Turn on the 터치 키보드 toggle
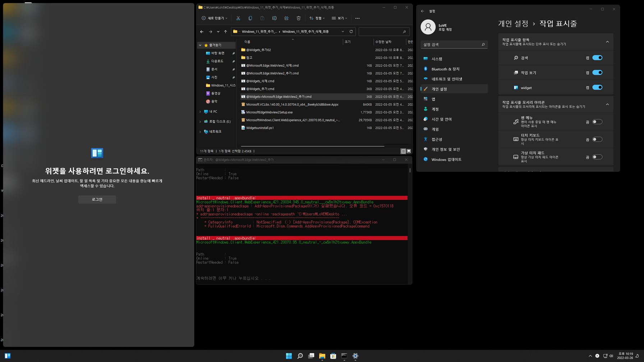 (597, 139)
